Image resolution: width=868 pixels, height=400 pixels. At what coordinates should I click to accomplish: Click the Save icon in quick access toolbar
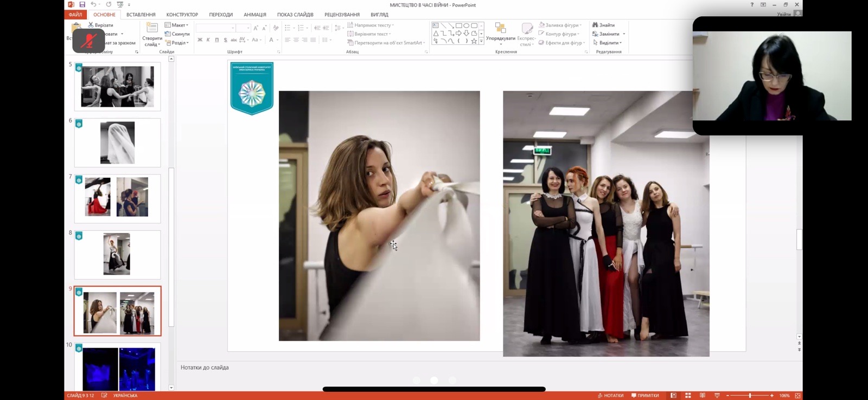[82, 4]
